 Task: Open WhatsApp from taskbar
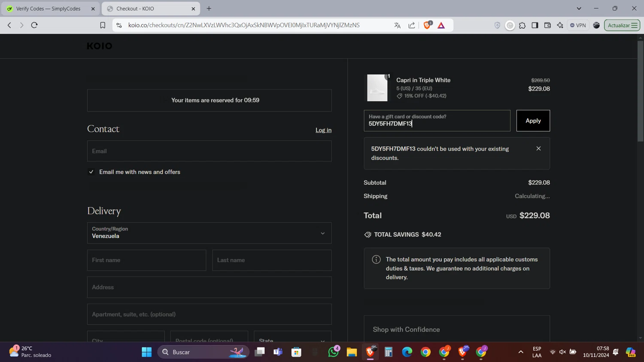point(334,352)
